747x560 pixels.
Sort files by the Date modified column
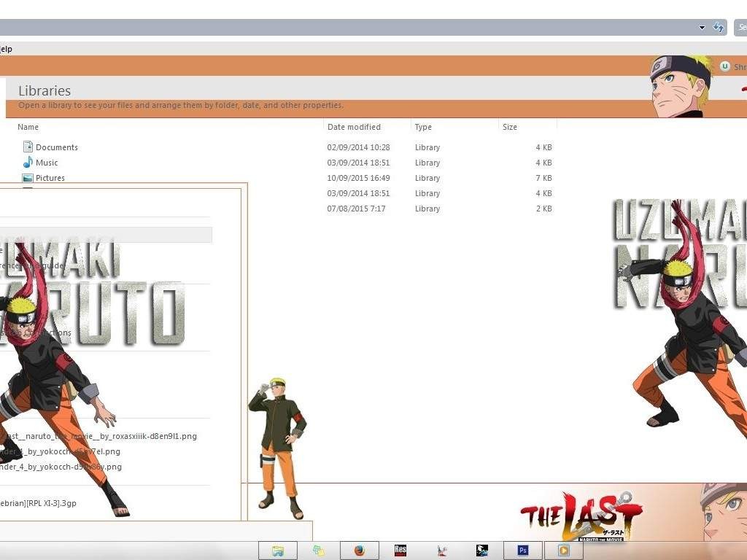point(354,127)
